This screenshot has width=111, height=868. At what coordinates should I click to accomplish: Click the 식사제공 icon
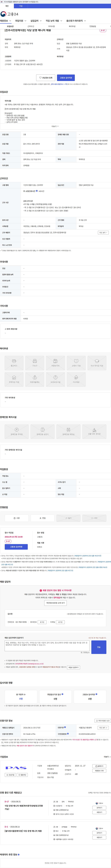pyautogui.click(x=76, y=379)
